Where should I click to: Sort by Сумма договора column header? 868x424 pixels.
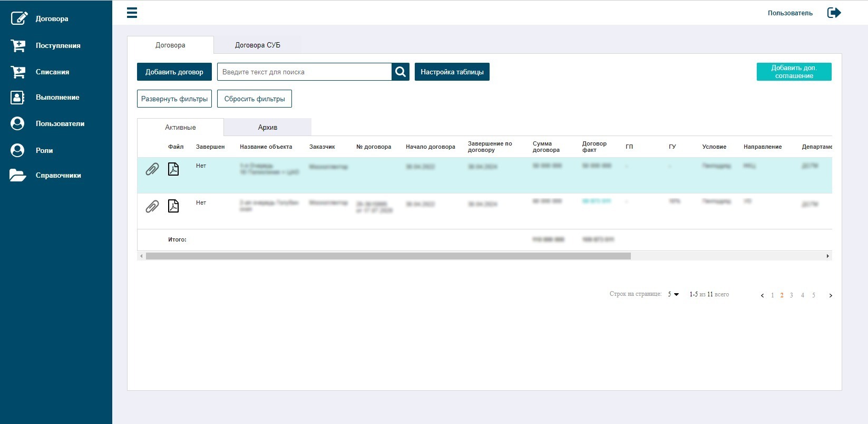(546, 147)
